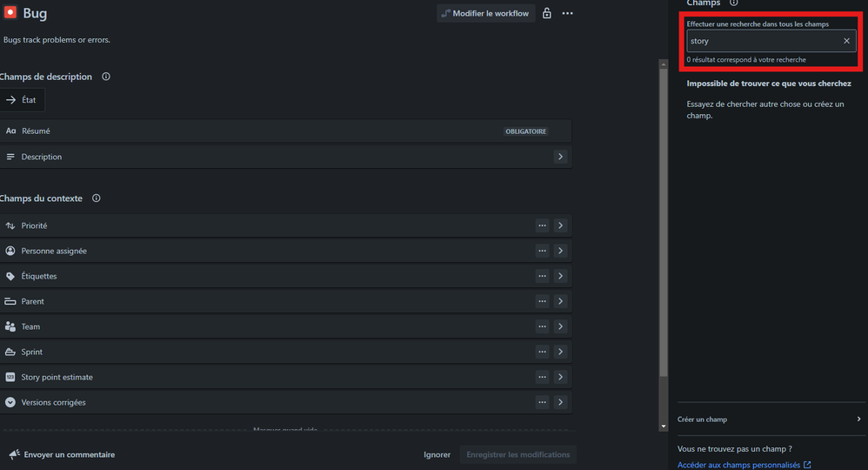The image size is (868, 470).
Task: Select the Résumé field row
Action: point(285,131)
